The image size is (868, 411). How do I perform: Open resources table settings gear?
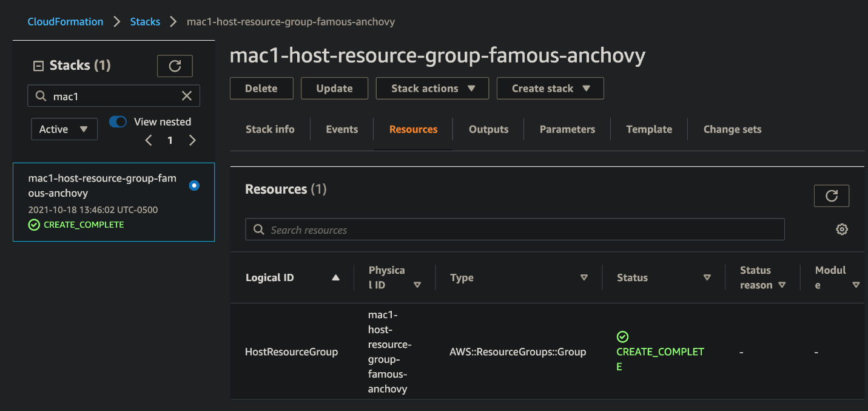pos(842,229)
